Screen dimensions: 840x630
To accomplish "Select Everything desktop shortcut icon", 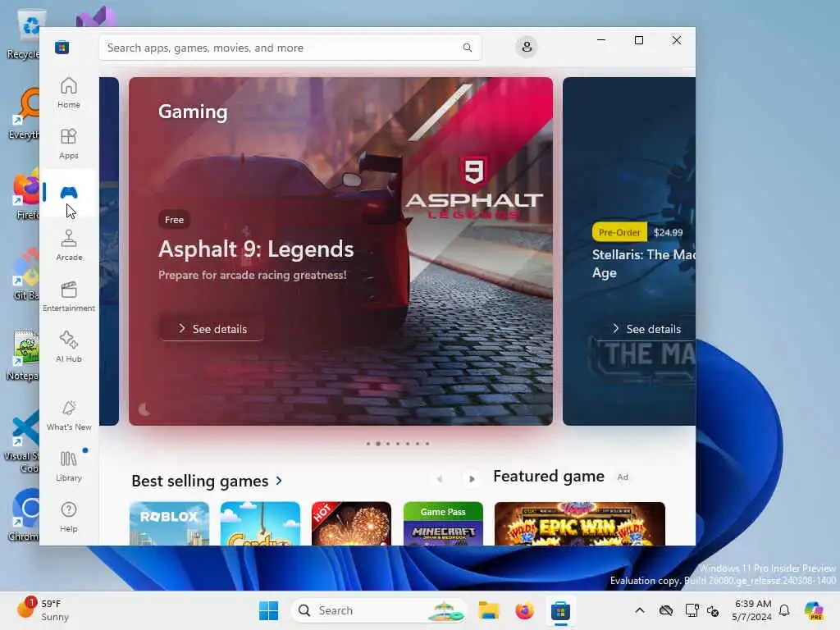I will [x=24, y=113].
